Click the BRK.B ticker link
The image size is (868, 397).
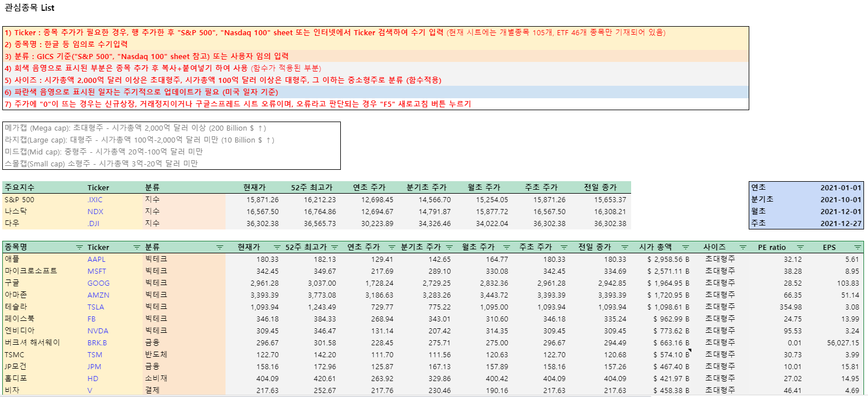click(x=97, y=342)
